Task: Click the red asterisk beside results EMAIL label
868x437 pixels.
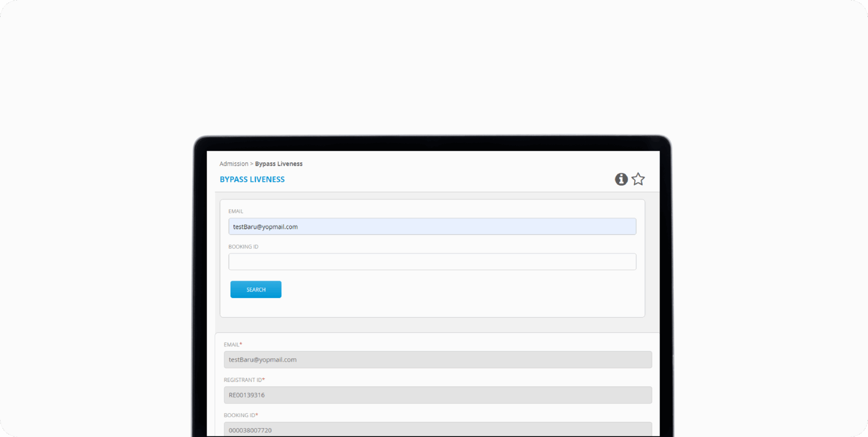Action: click(x=241, y=344)
